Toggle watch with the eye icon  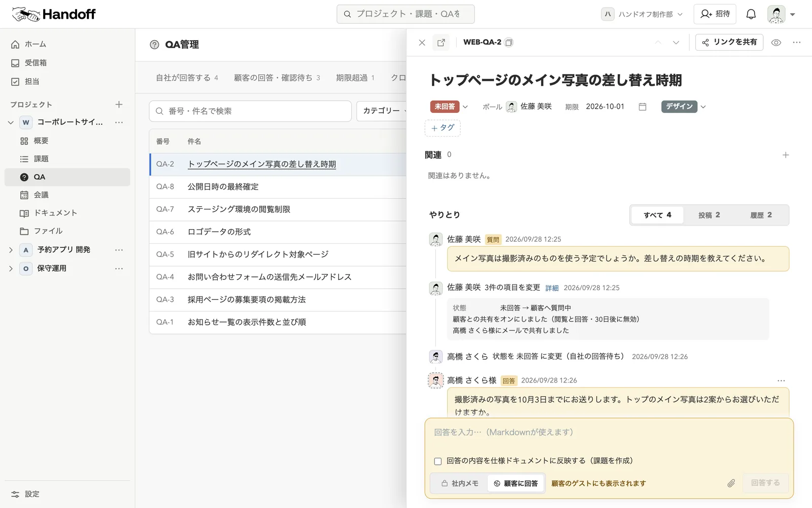tap(776, 43)
